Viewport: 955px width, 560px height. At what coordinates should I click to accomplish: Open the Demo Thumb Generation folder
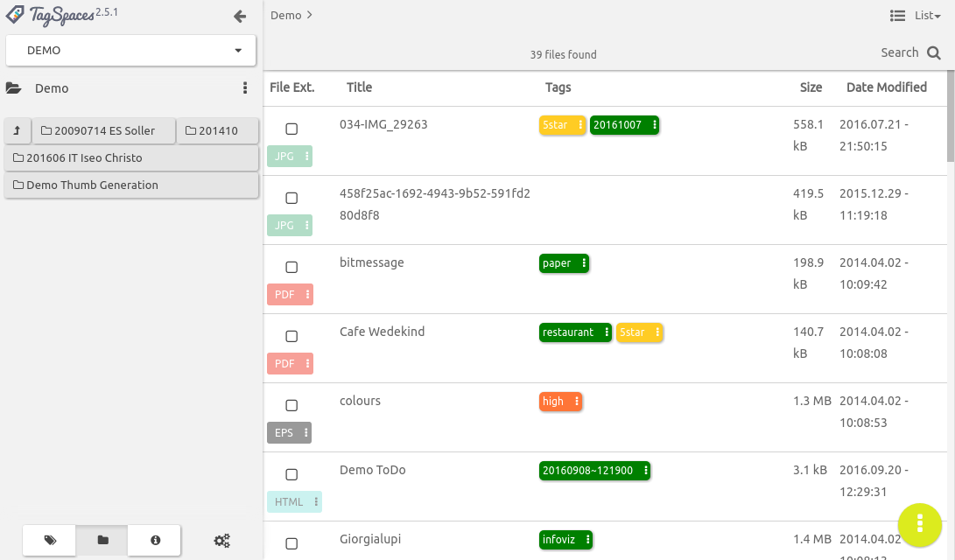[131, 185]
